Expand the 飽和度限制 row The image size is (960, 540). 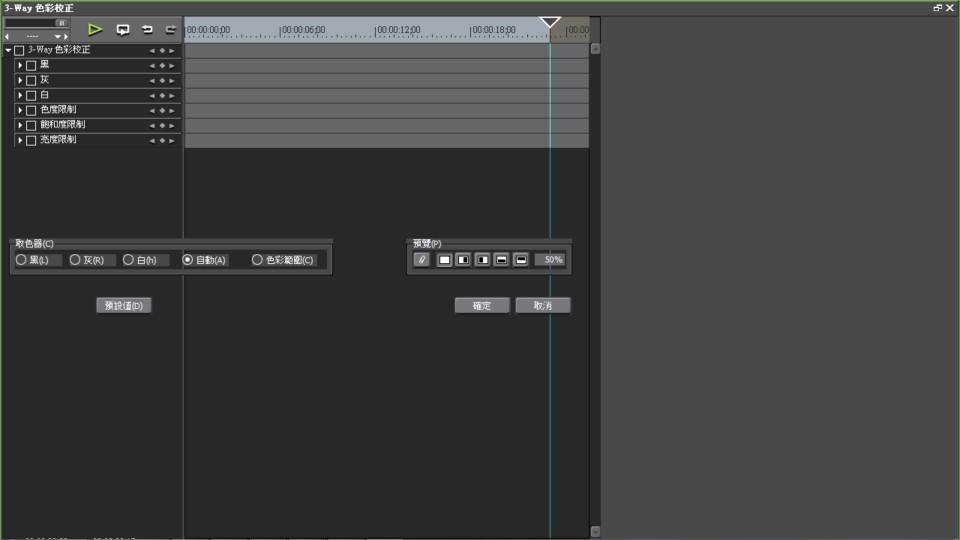tap(20, 125)
